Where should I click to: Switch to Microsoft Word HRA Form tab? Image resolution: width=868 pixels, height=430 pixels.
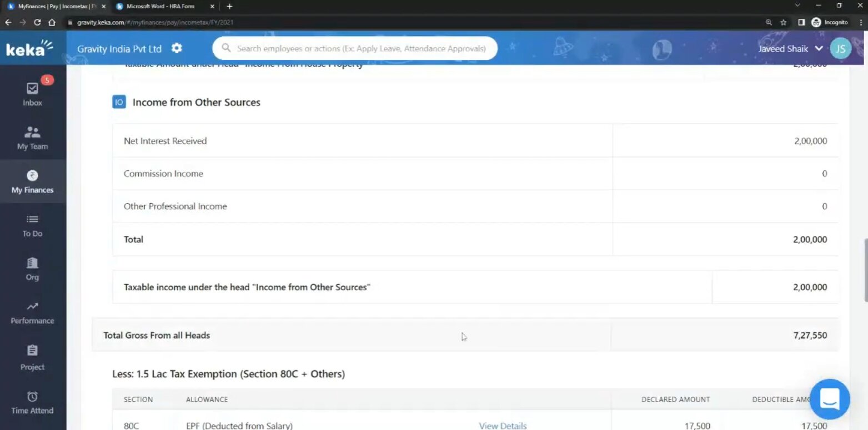(x=160, y=6)
